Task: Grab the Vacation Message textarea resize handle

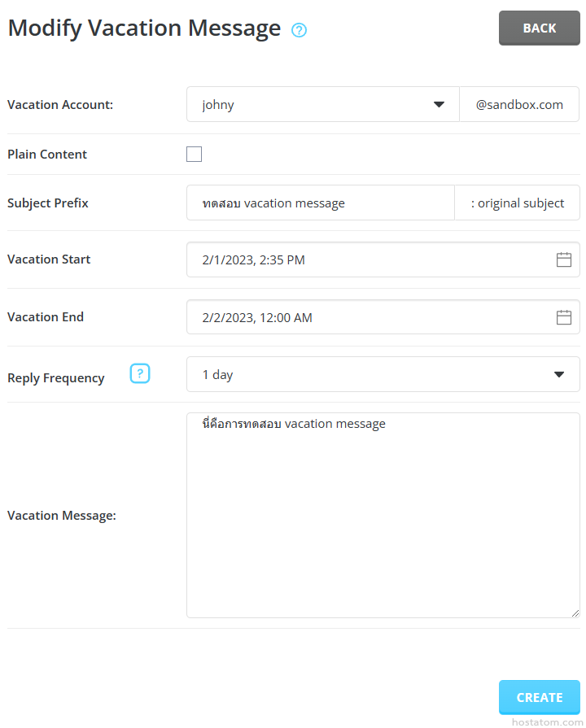Action: [x=575, y=612]
